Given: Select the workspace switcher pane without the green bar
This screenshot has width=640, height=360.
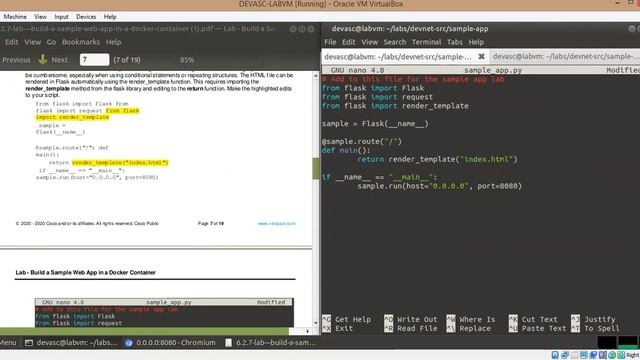Looking at the screenshot, I should click(607, 342).
